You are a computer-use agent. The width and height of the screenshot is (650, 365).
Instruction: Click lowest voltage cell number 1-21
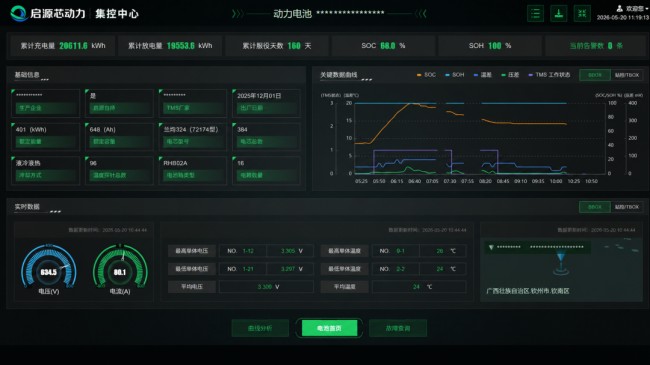248,269
